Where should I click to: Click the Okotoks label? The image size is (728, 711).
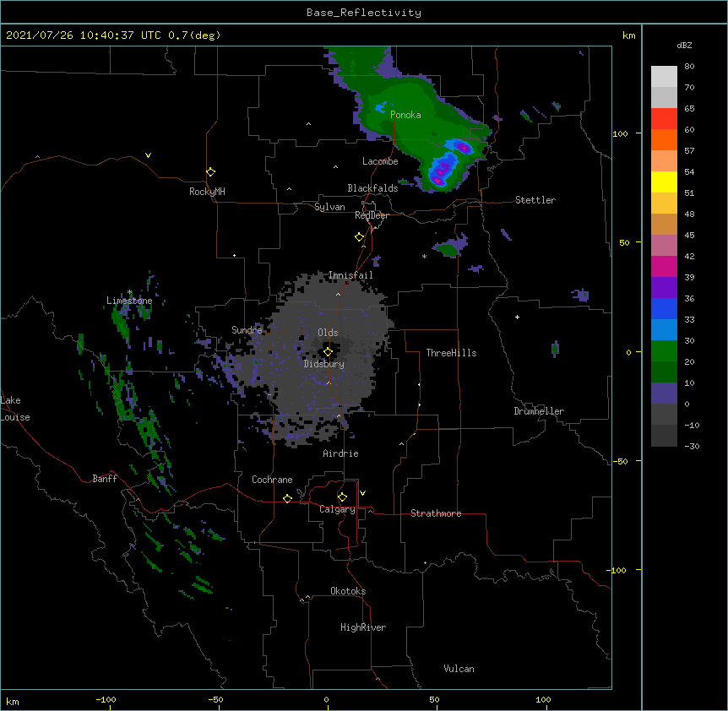click(348, 591)
